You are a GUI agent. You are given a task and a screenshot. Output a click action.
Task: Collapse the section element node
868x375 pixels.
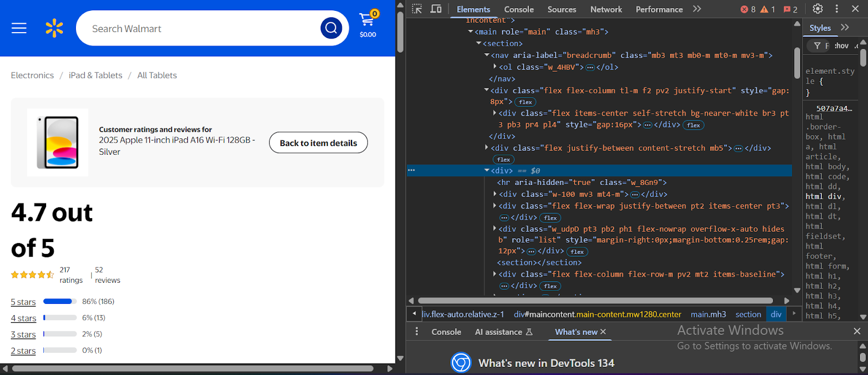point(478,43)
